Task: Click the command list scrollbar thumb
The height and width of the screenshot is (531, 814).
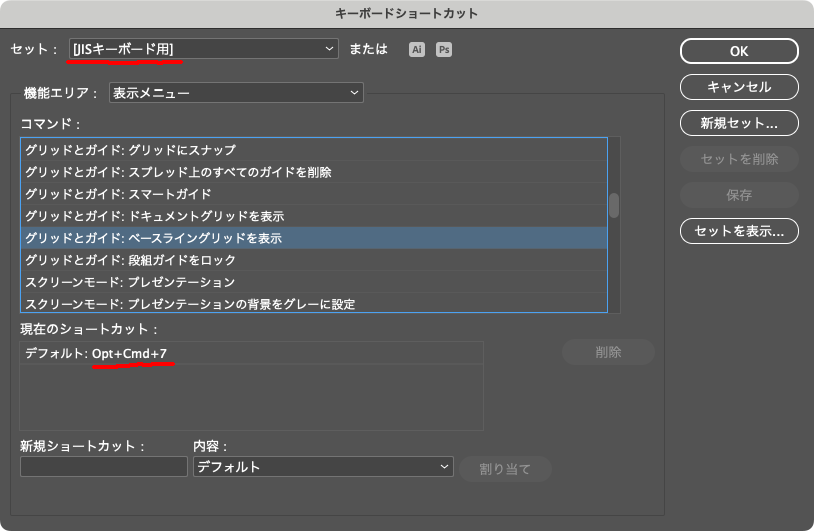Action: coord(614,205)
